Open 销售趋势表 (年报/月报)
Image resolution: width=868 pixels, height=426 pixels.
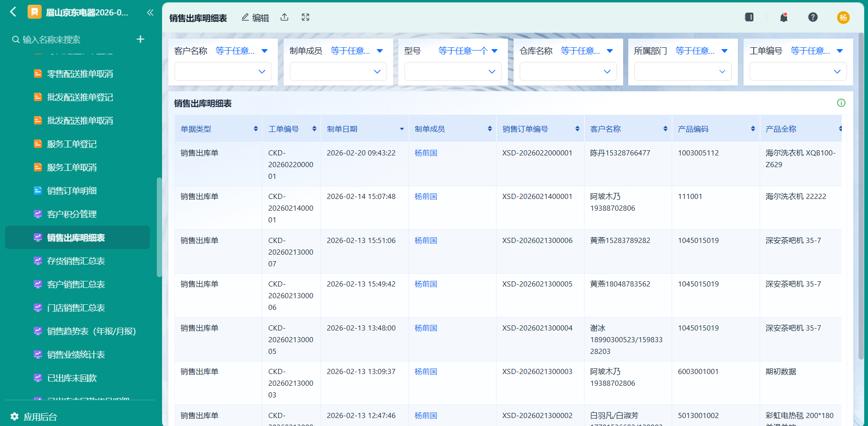[x=77, y=331]
